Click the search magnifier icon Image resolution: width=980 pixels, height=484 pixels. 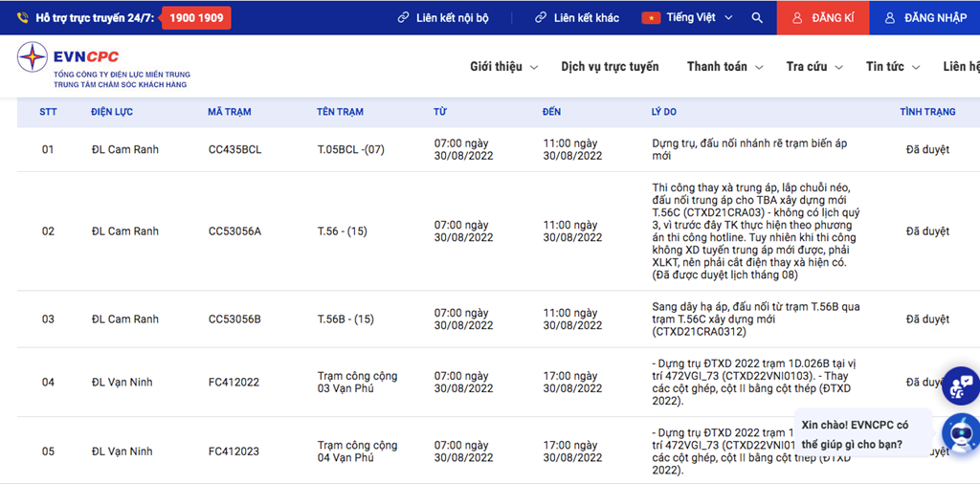pos(757,18)
